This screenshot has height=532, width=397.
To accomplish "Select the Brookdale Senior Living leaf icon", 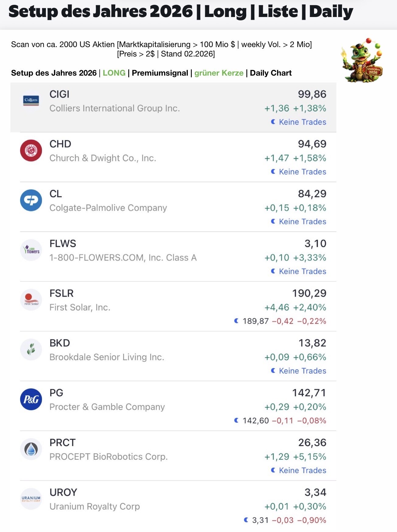I will pyautogui.click(x=31, y=350).
